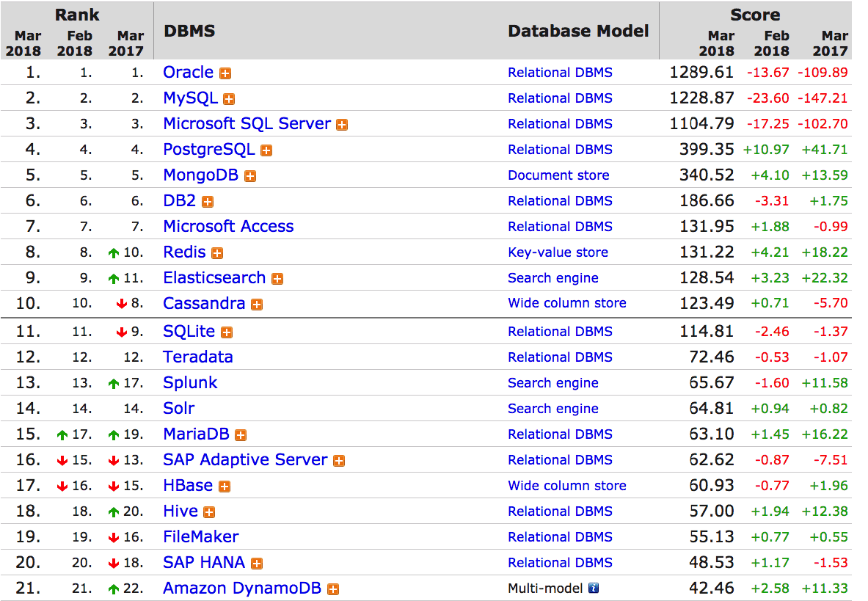Click the Score header label

[755, 15]
